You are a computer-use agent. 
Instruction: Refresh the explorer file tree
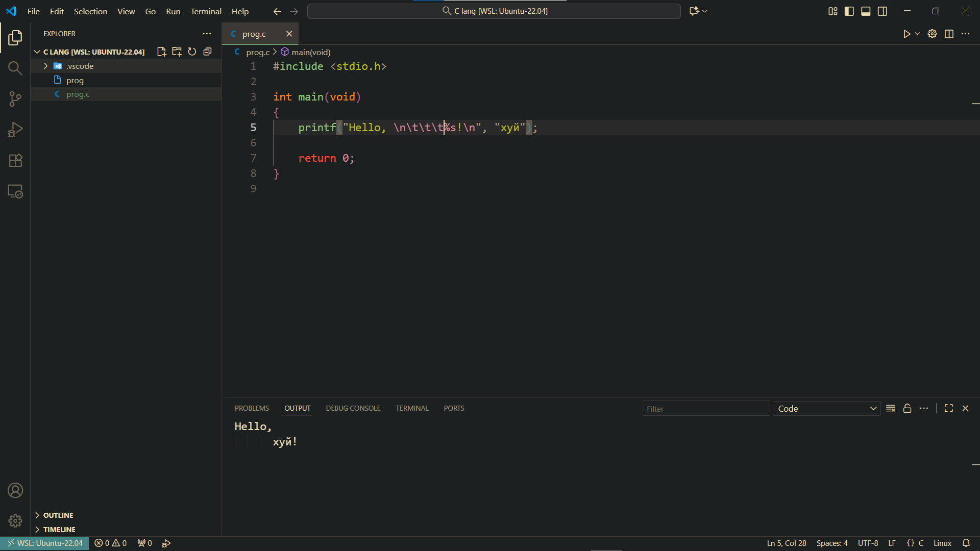coord(192,52)
